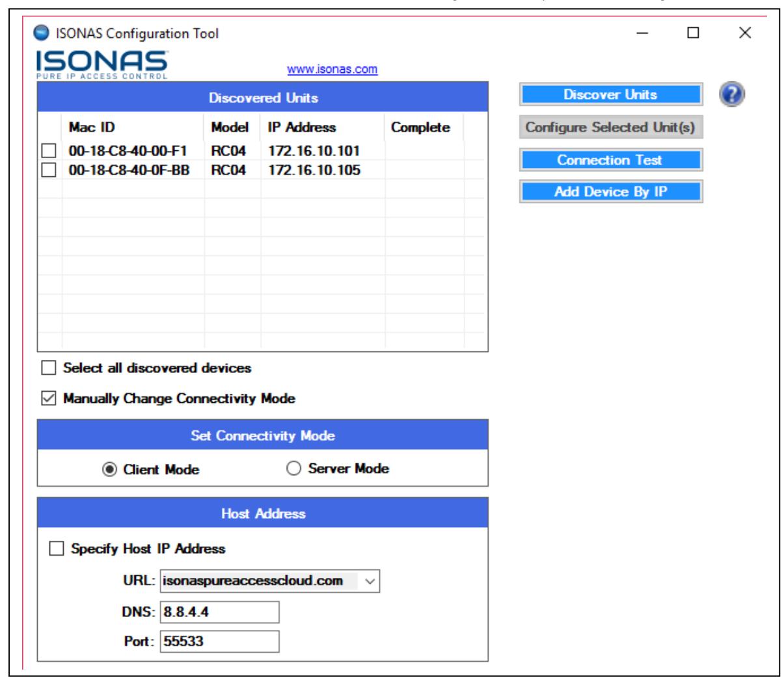The image size is (784, 682).
Task: Open the www.isonas.com link
Action: tap(332, 69)
